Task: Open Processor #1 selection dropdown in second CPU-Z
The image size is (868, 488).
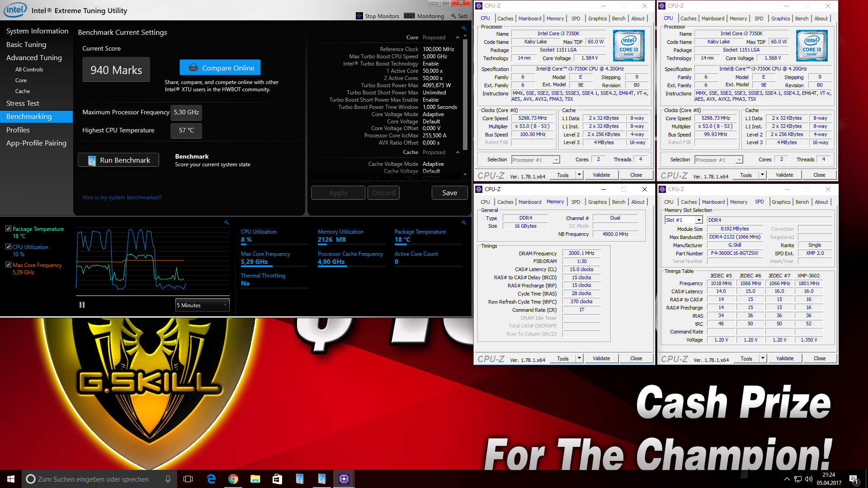Action: (718, 160)
